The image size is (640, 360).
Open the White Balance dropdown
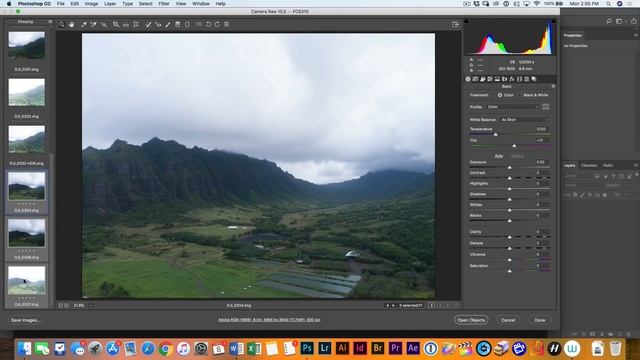tap(525, 120)
